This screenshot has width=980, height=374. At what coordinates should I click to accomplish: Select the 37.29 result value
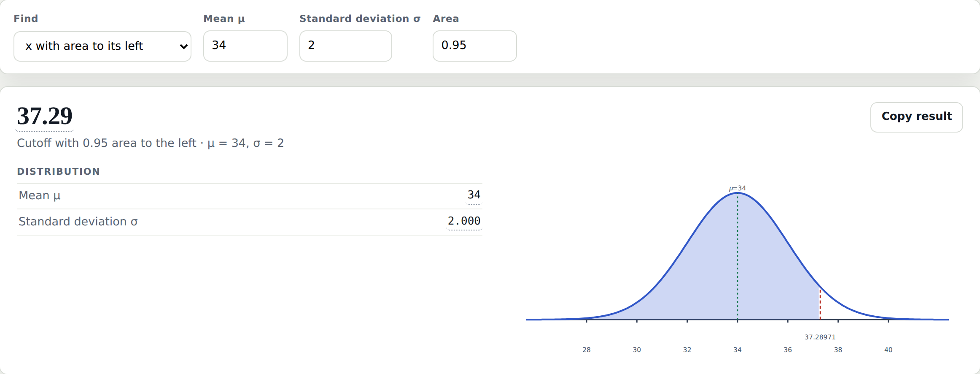click(x=45, y=116)
